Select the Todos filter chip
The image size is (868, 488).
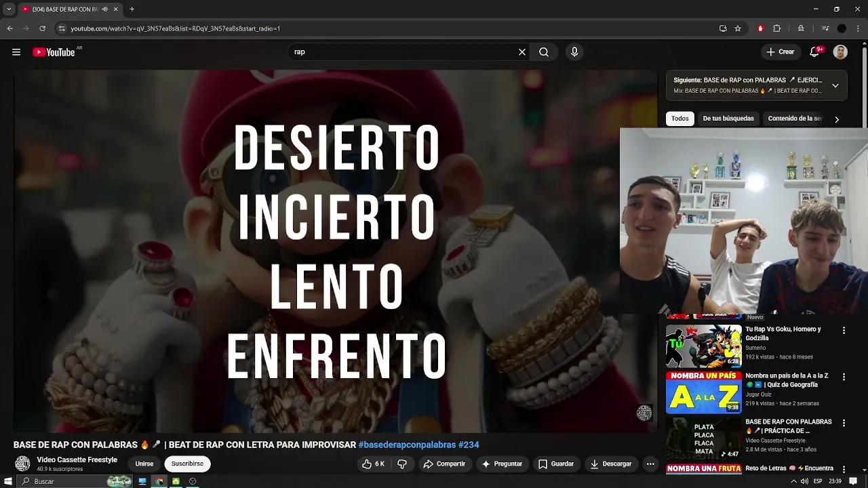click(680, 119)
